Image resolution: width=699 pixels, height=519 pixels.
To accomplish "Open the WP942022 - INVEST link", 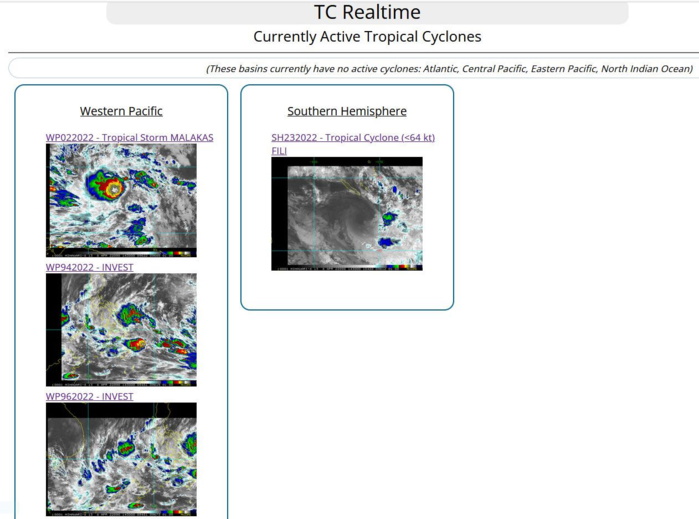I will coord(89,267).
